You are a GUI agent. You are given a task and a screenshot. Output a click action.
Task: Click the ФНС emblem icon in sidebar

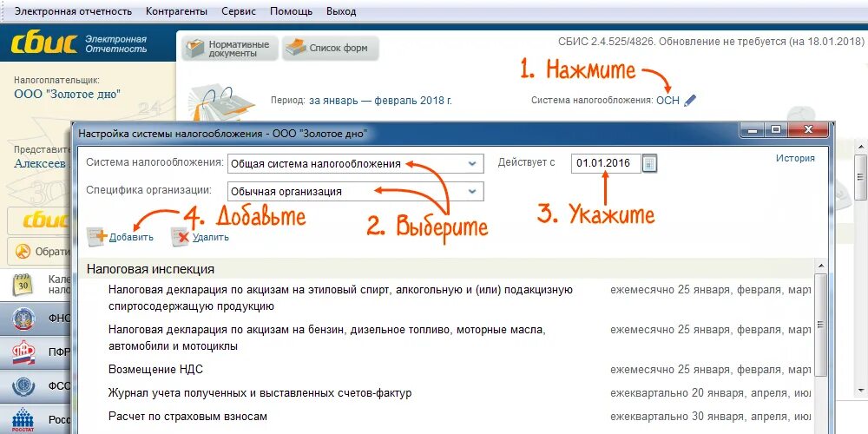point(23,319)
